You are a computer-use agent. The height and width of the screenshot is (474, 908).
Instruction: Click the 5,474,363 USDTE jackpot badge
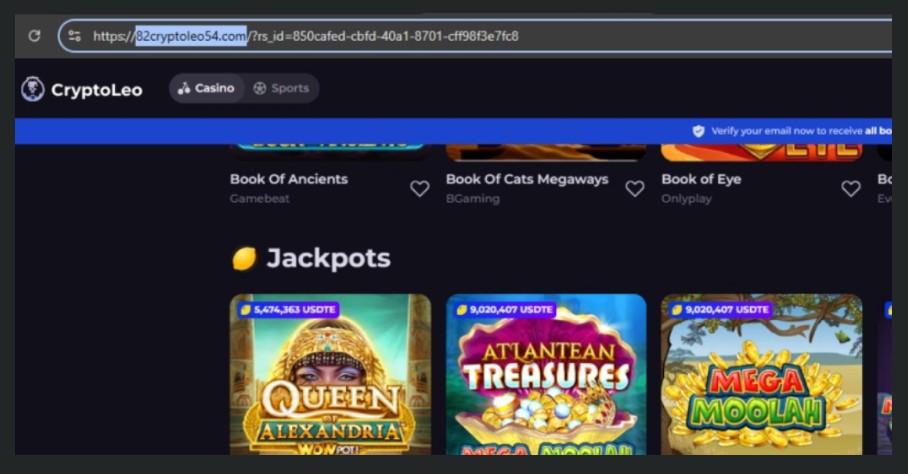(x=288, y=310)
